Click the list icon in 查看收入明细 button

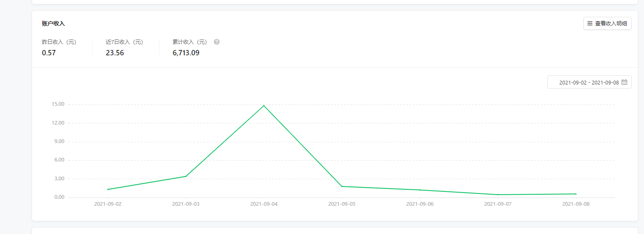coord(590,23)
